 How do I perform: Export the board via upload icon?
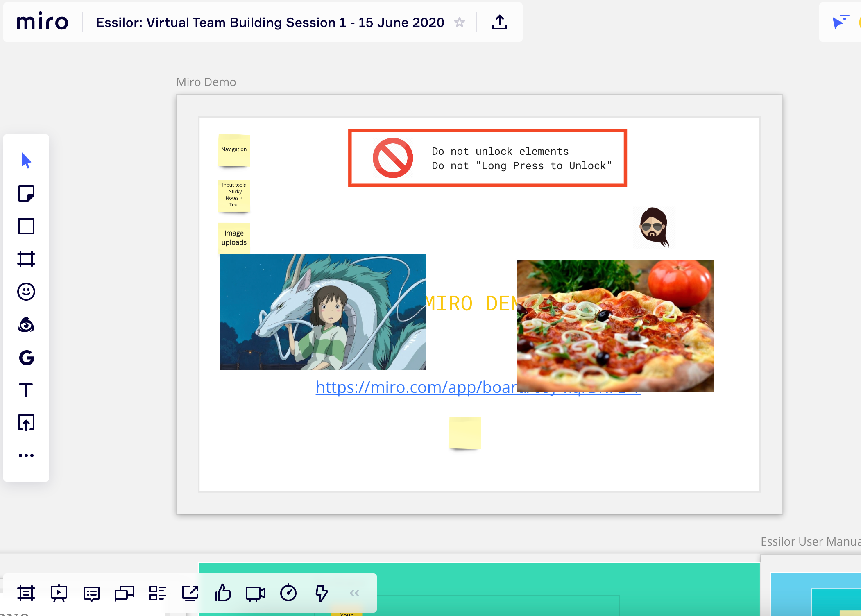(500, 22)
